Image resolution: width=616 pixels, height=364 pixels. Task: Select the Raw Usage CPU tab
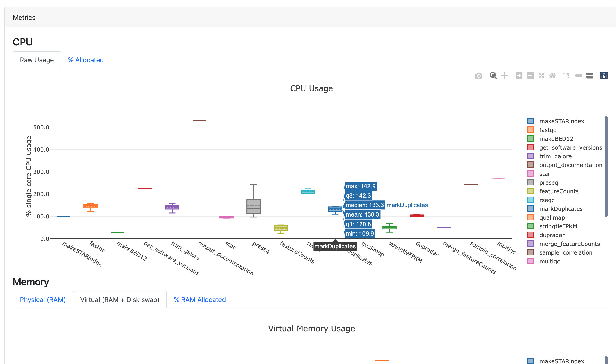point(37,60)
